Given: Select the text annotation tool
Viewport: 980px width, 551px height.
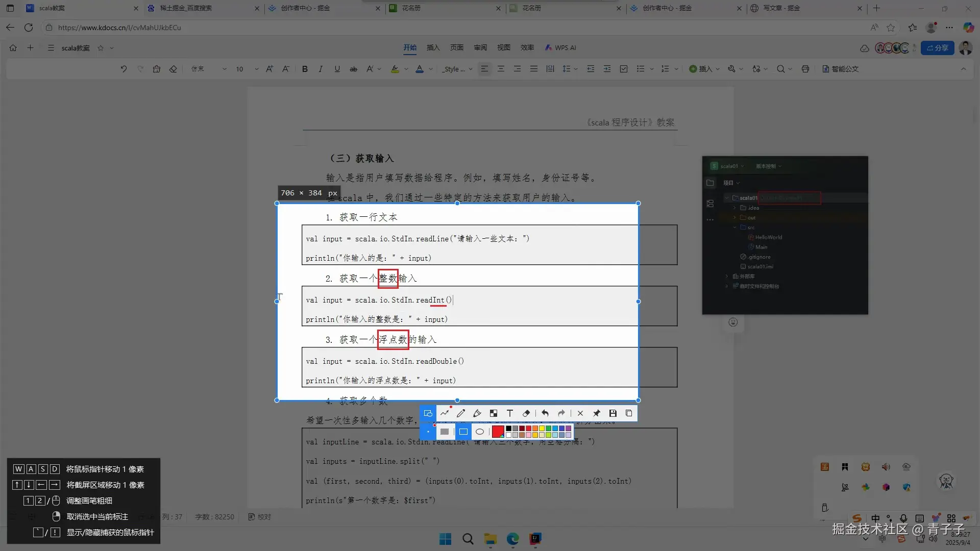Looking at the screenshot, I should (509, 413).
